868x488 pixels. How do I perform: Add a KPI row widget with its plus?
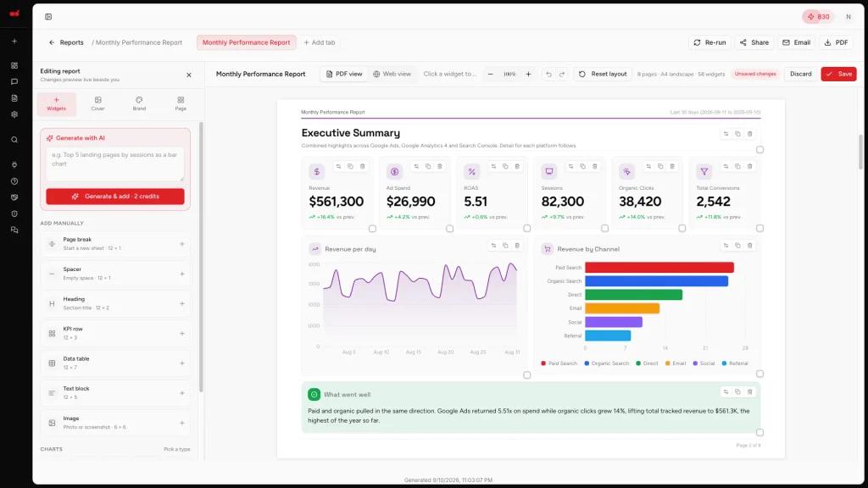181,334
